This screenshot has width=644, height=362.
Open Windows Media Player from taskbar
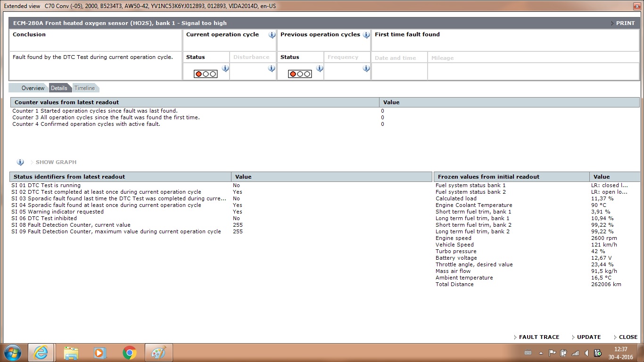pos(99,353)
